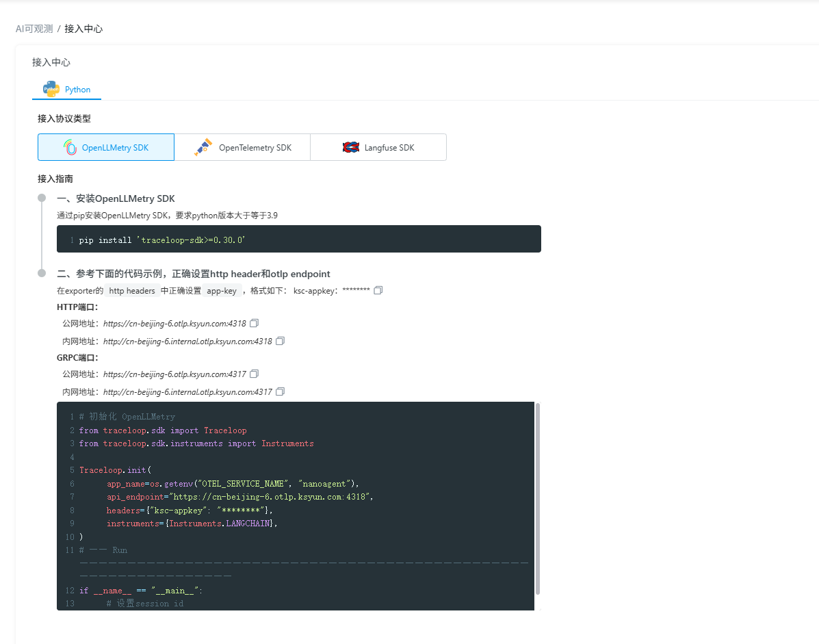This screenshot has width=819, height=644.
Task: Click the Traceloop.init code line
Action: 116,470
